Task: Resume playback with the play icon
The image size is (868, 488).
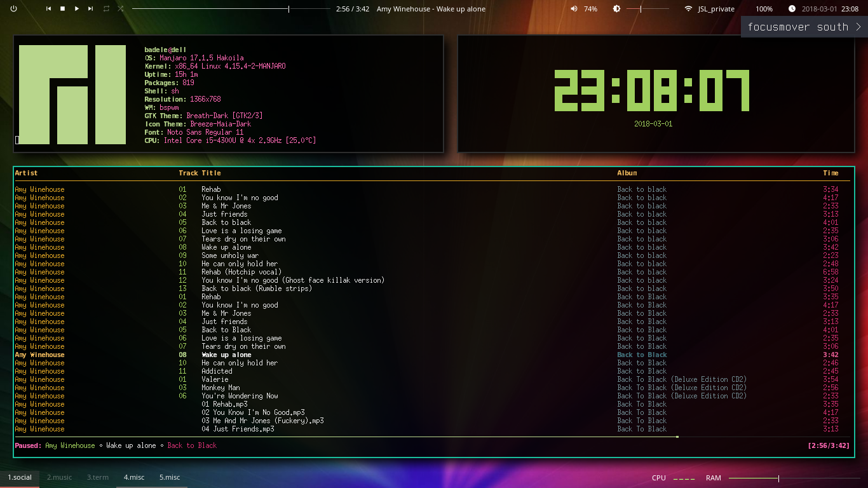Action: (77, 9)
